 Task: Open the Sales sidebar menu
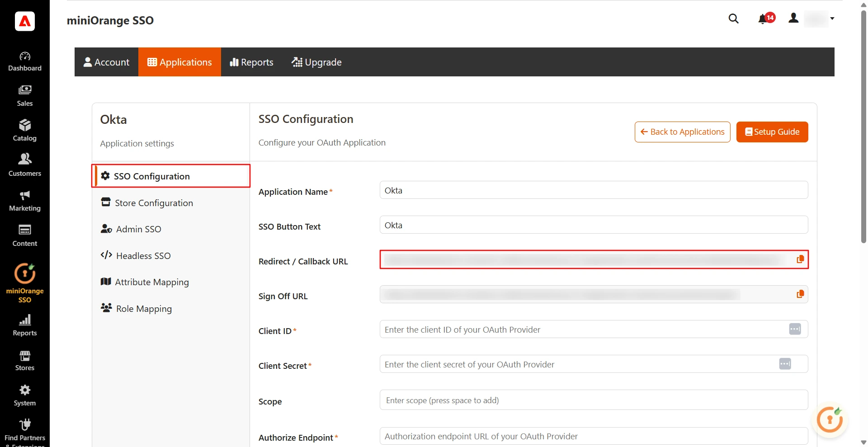(x=25, y=96)
